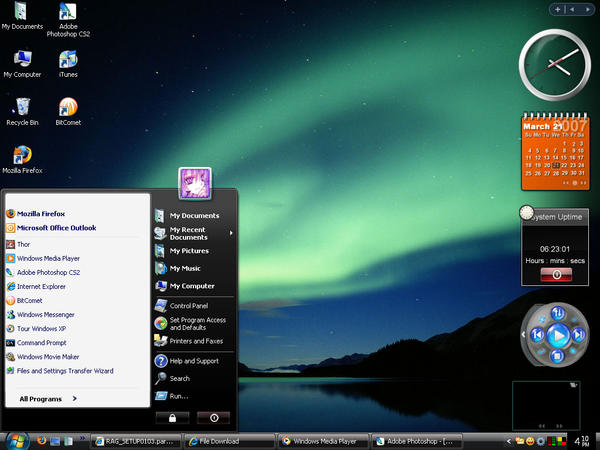Screen dimensions: 600x450
Task: Click Show Desktop icon in Quick Launch
Action: coord(55,441)
